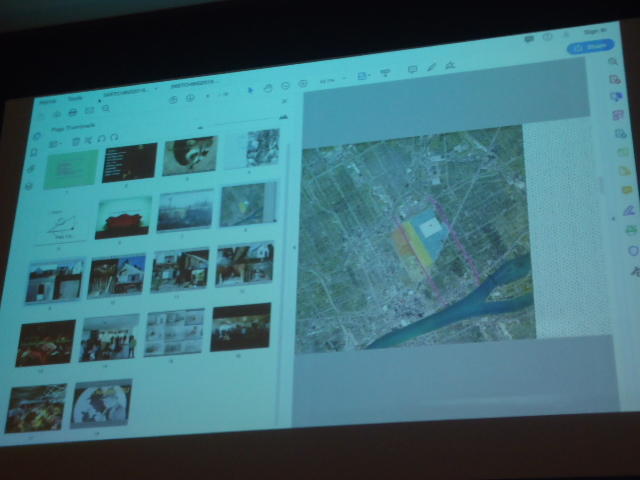The height and width of the screenshot is (480, 640).
Task: Go to next page arrow
Action: [x=190, y=98]
